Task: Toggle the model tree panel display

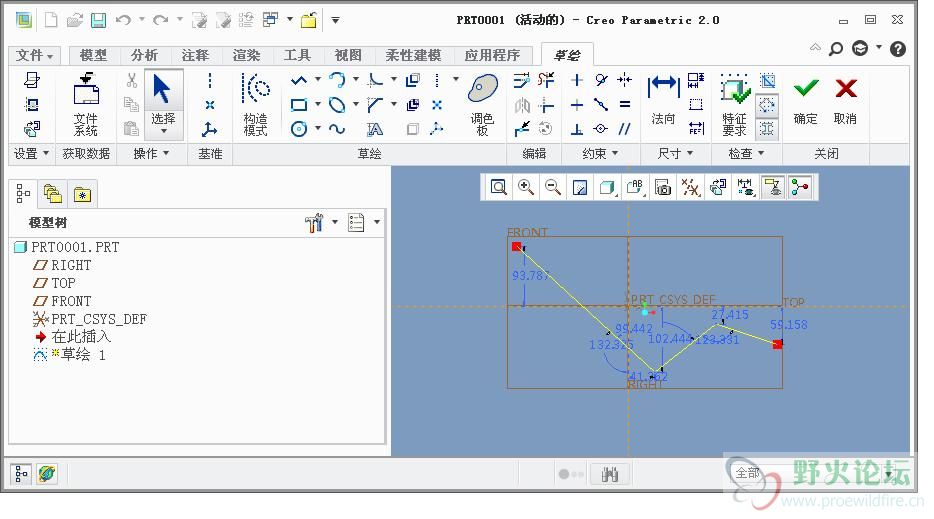Action: [21, 474]
